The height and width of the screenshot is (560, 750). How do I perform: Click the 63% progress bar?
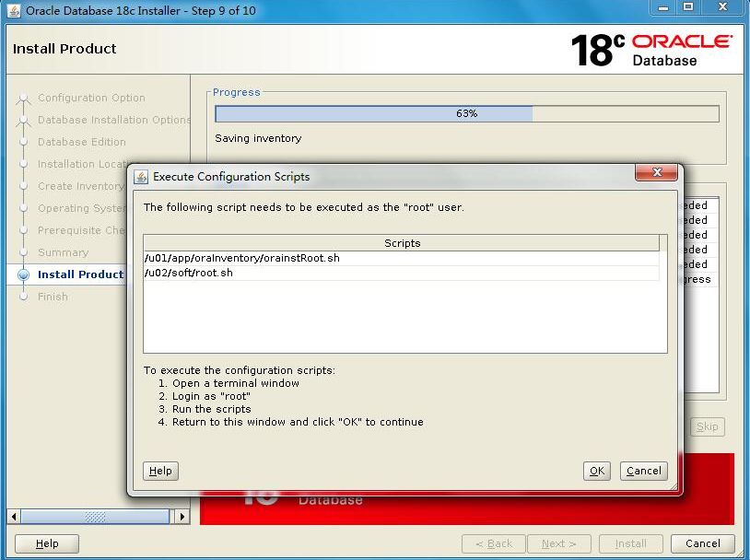[x=467, y=114]
